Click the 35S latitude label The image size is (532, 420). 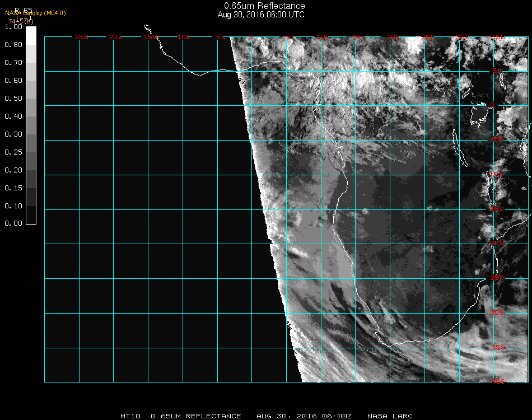(x=498, y=347)
